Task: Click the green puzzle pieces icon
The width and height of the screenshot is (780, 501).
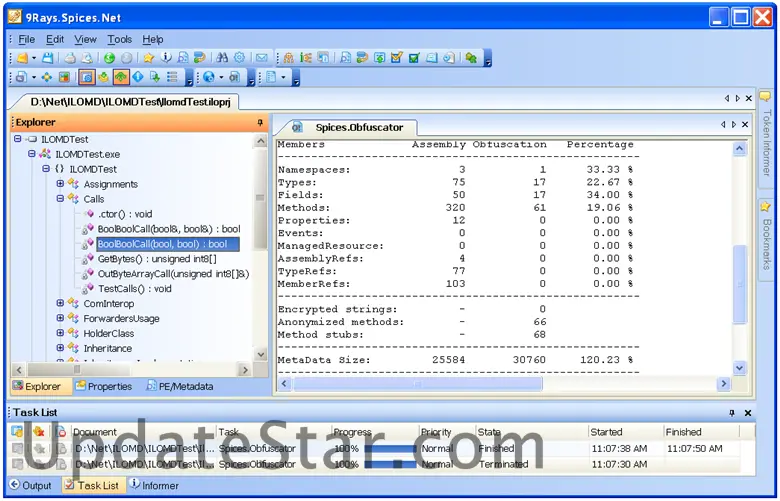Action: pos(471,58)
